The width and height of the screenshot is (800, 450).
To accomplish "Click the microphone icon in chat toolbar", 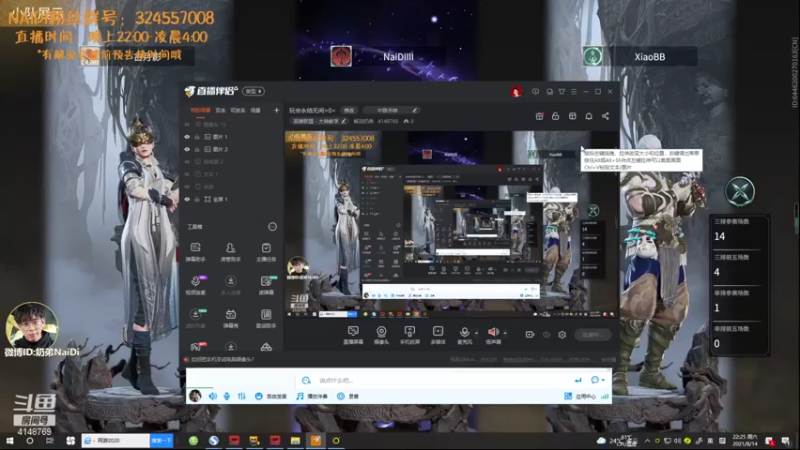I will (x=227, y=396).
